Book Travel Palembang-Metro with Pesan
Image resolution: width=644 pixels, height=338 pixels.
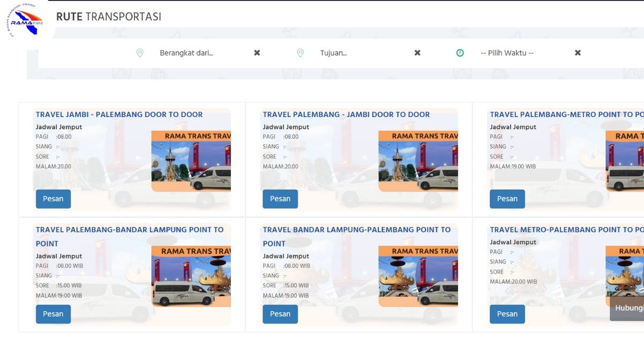507,199
